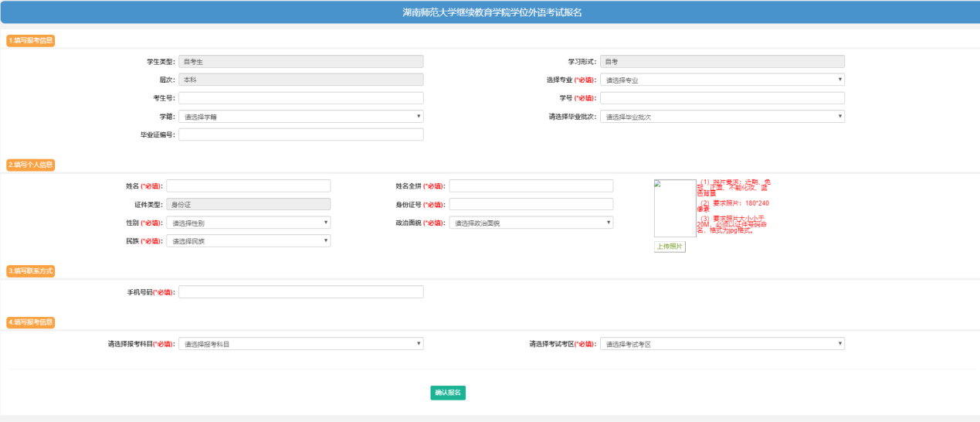
Task: Click the disabled 层次 field 本科
Action: pos(300,80)
